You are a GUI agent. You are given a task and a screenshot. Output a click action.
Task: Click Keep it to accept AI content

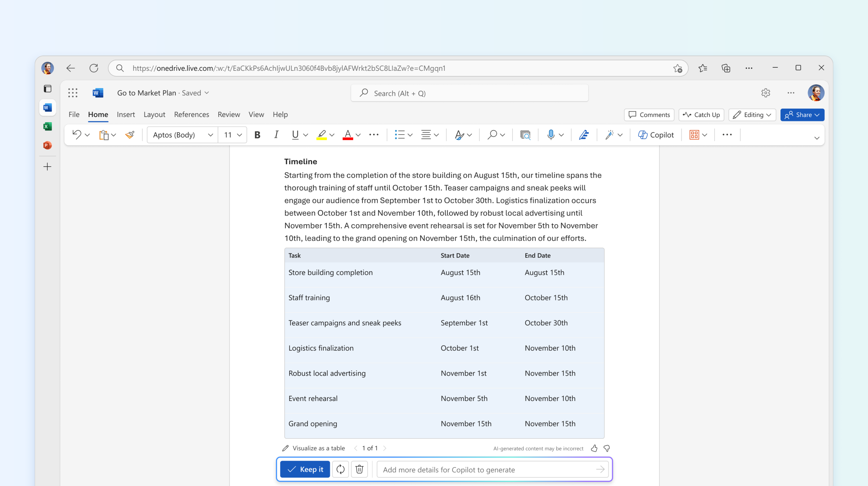click(305, 469)
